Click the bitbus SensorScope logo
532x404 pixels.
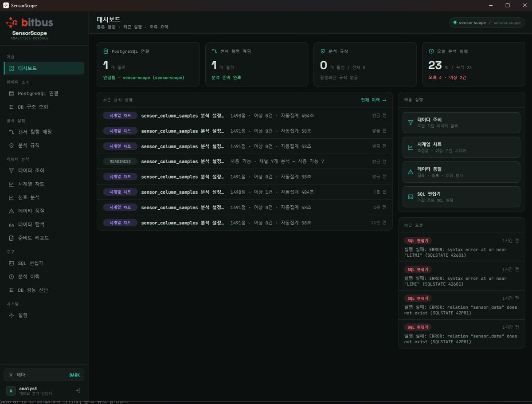coord(30,27)
